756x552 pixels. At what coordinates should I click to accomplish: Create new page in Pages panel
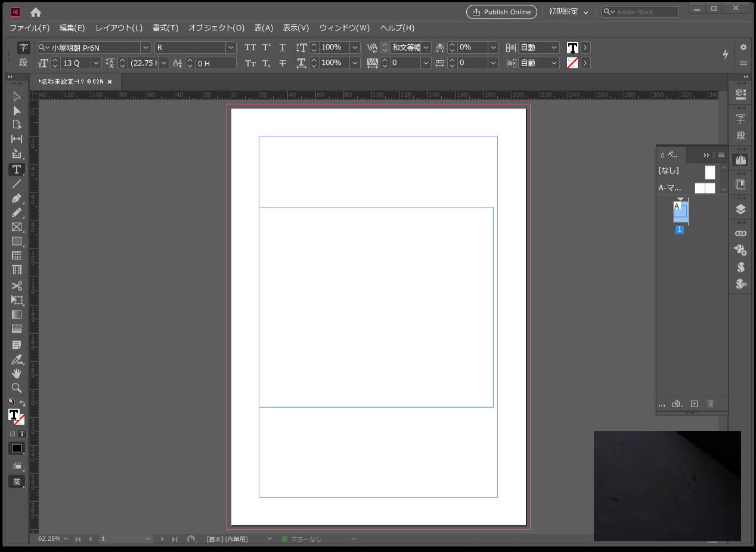tap(694, 404)
